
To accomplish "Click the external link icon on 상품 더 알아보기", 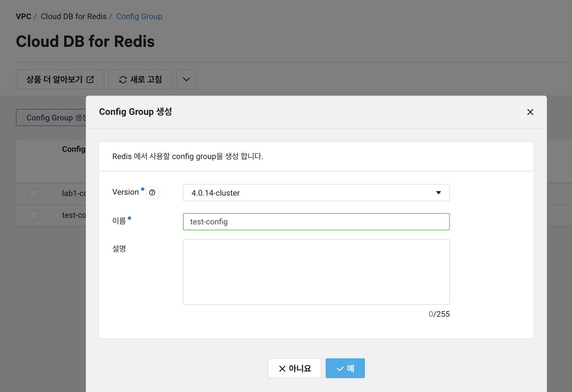I will click(x=90, y=80).
